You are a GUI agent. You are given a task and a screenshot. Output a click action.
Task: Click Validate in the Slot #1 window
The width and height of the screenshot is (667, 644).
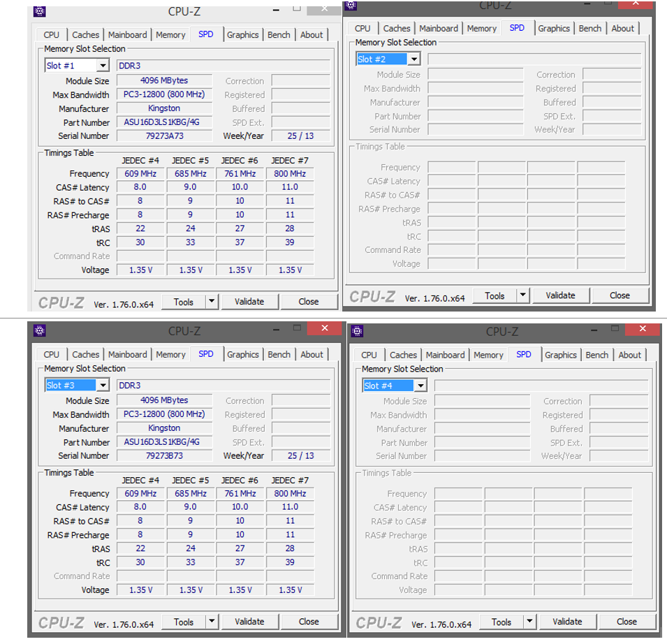[x=249, y=302]
